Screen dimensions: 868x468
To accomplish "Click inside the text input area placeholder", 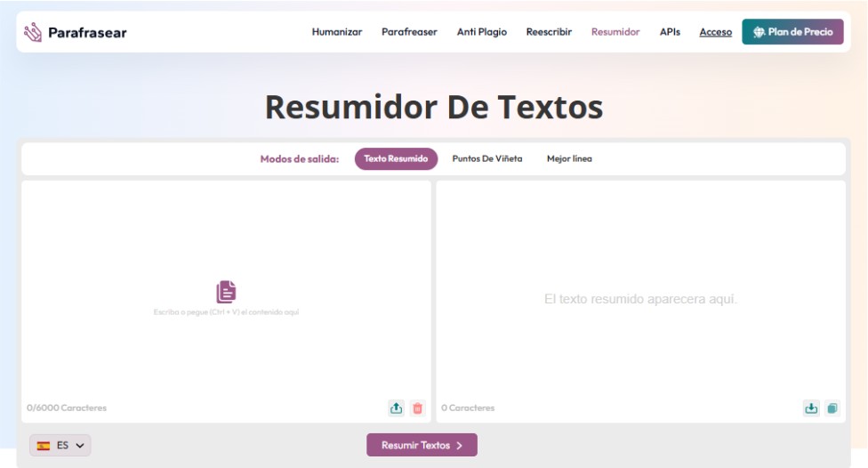I will (226, 312).
